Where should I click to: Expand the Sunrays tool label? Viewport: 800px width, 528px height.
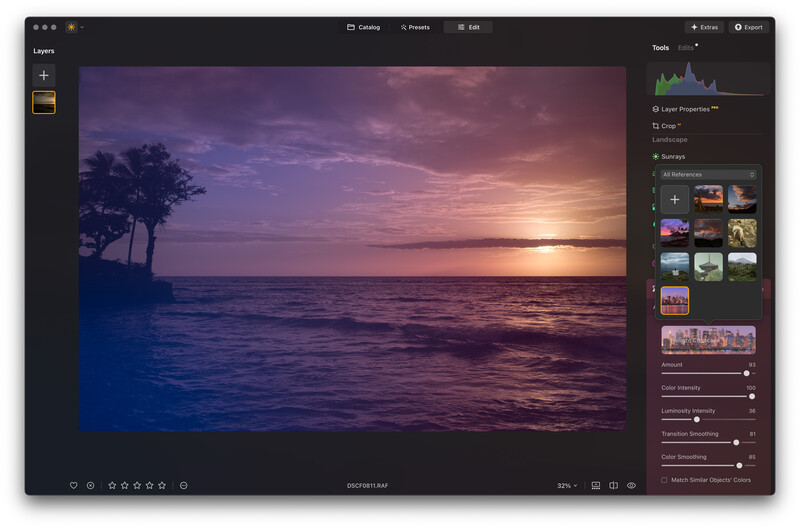[x=673, y=156]
